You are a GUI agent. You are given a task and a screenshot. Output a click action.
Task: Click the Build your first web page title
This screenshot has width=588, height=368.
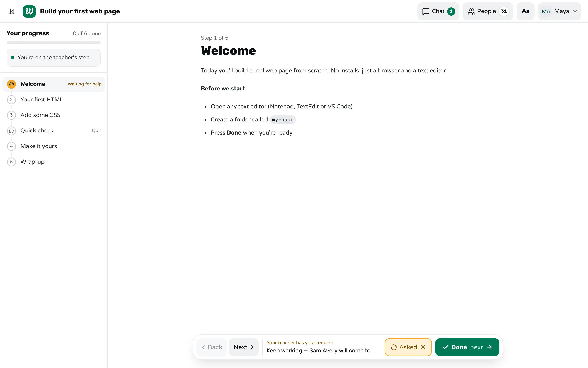[x=80, y=11]
